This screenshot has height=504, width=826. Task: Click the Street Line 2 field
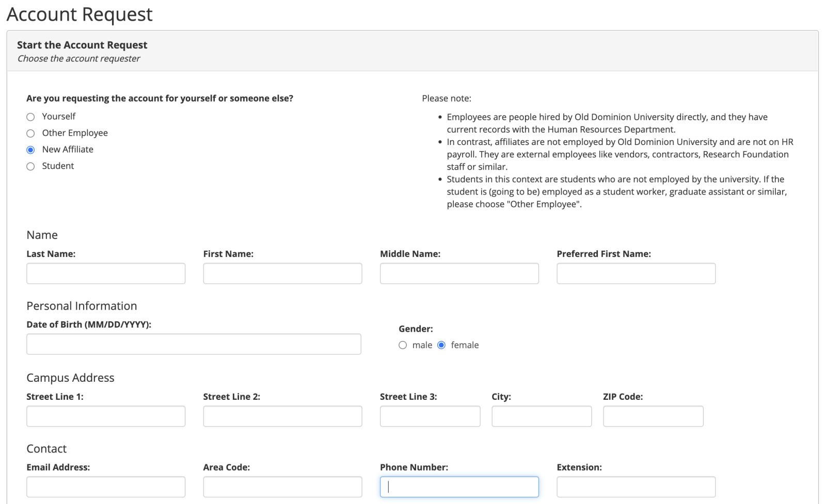(282, 416)
